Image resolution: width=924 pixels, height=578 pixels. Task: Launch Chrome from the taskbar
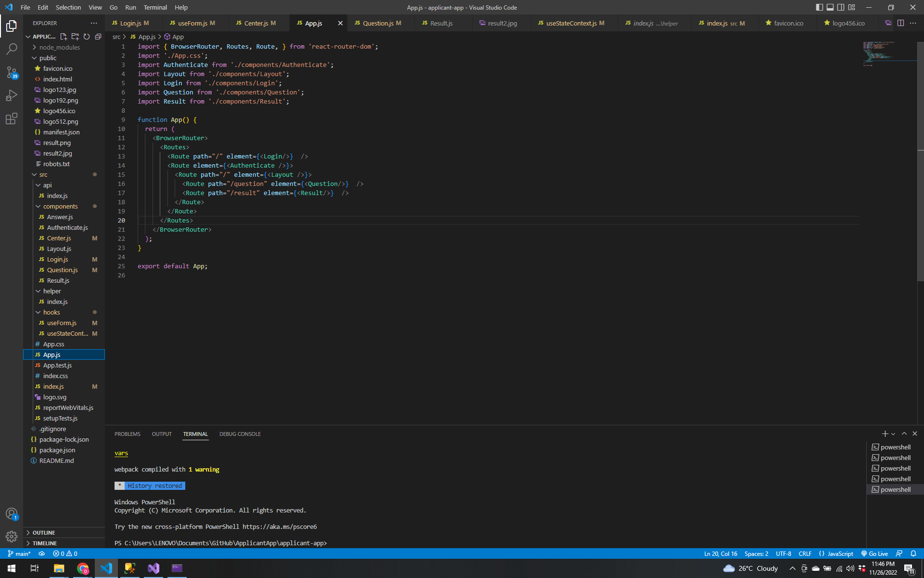[x=83, y=569]
